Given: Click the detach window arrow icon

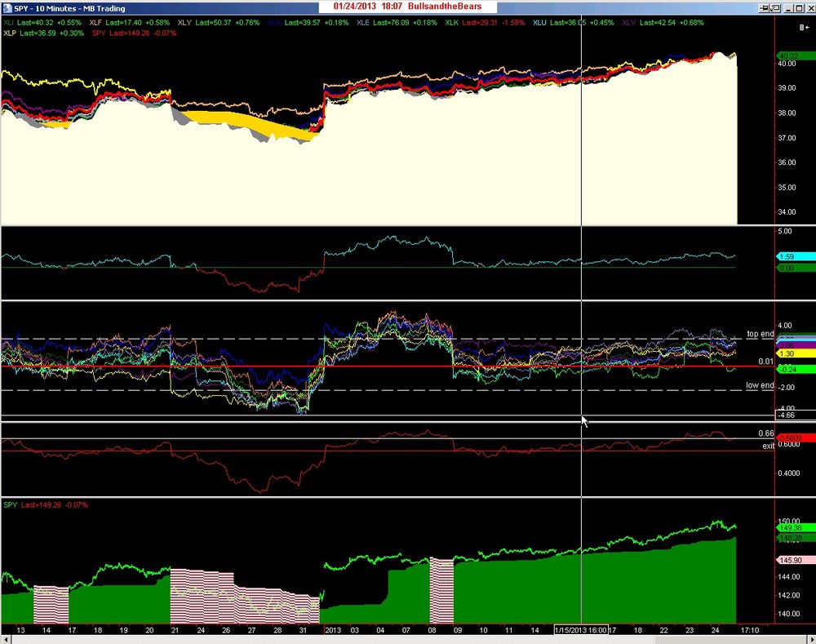Looking at the screenshot, I should click(775, 8).
